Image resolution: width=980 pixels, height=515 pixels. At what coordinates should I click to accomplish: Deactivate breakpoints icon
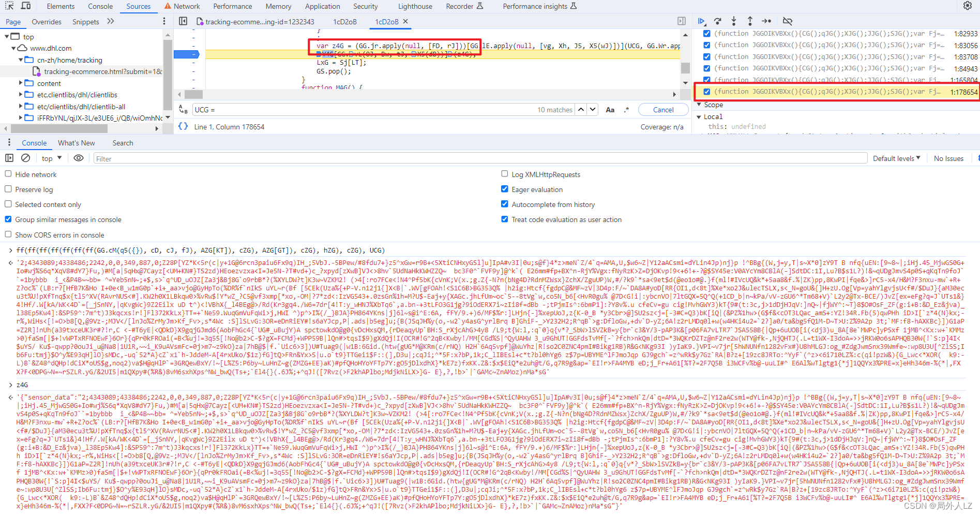[788, 21]
